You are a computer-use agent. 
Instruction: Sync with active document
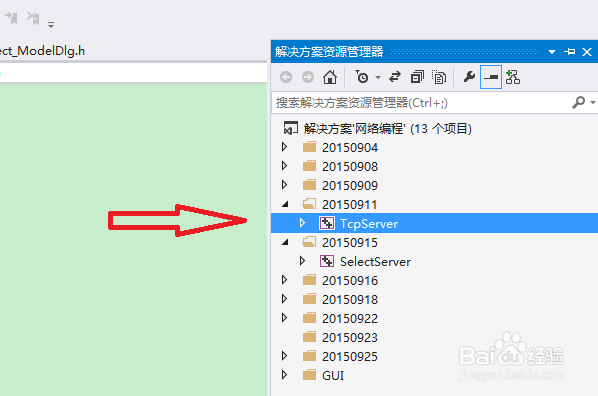[x=395, y=77]
